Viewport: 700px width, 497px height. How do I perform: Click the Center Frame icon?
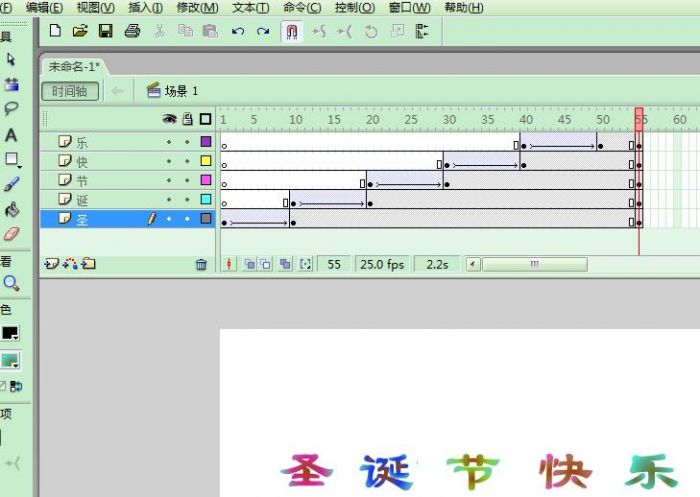coord(229,264)
